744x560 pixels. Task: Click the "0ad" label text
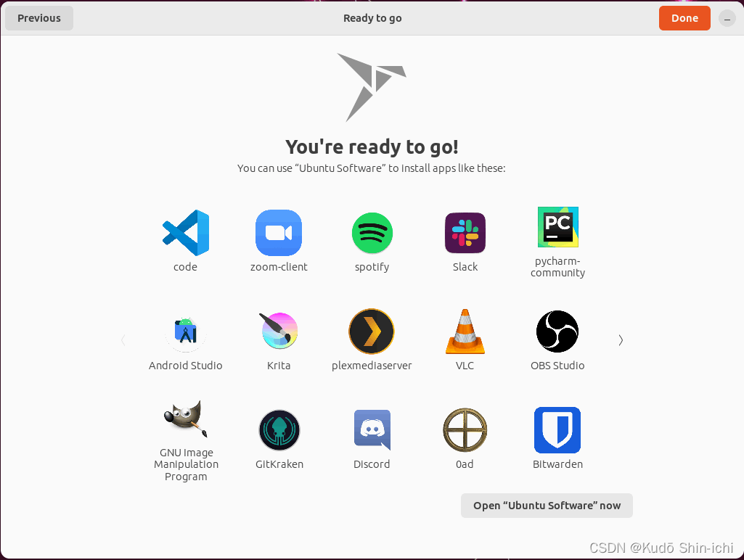tap(465, 464)
